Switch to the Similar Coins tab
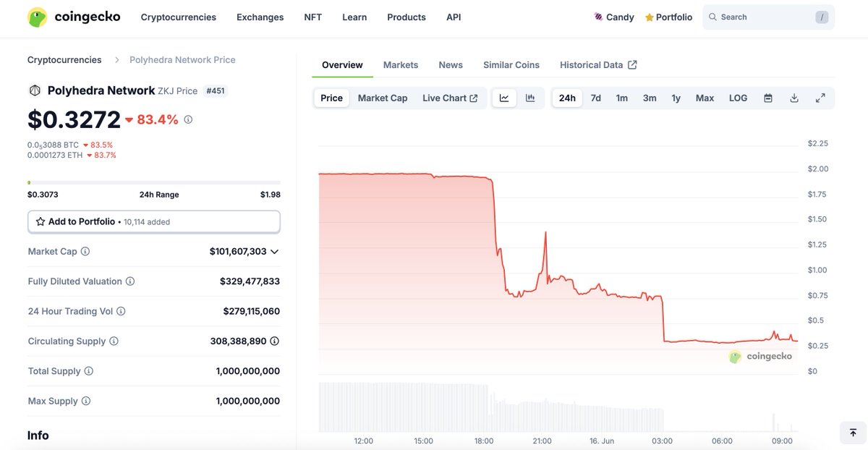Screen dimensions: 868x450 coord(511,64)
